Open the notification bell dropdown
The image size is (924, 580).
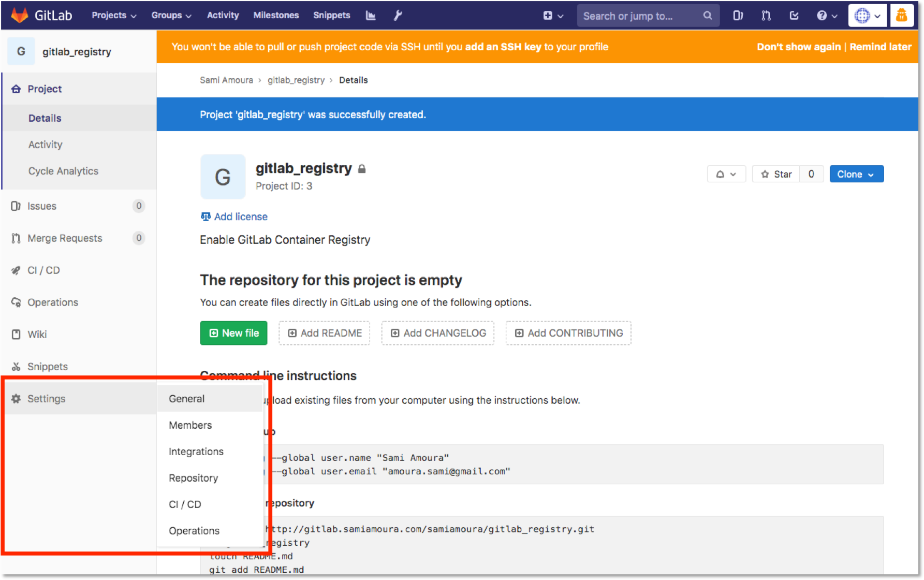click(726, 174)
